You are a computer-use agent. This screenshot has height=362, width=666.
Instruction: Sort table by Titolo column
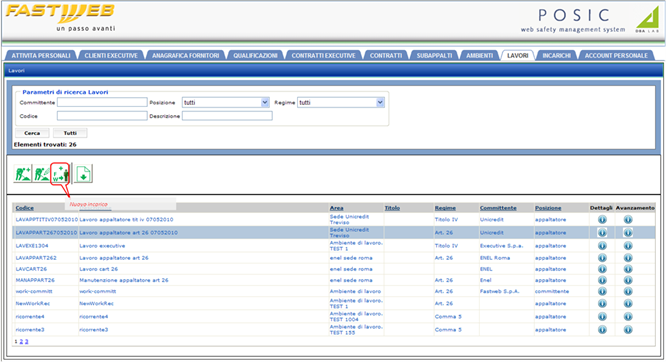392,208
